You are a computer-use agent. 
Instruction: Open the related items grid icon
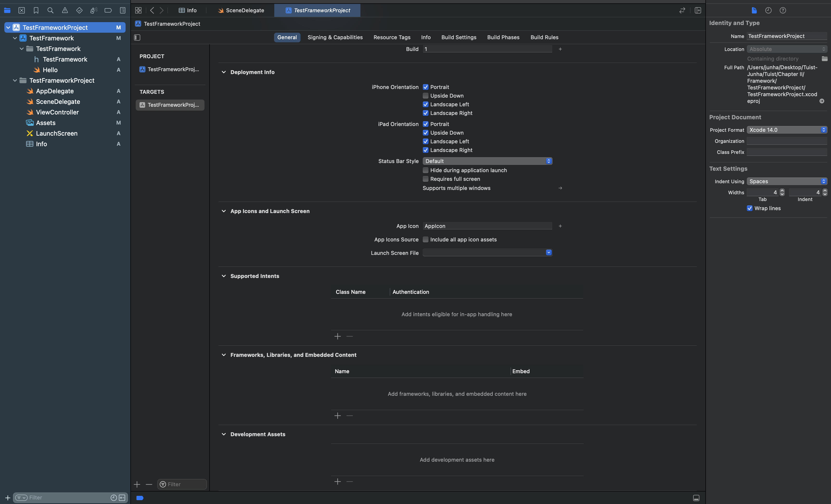(x=138, y=10)
